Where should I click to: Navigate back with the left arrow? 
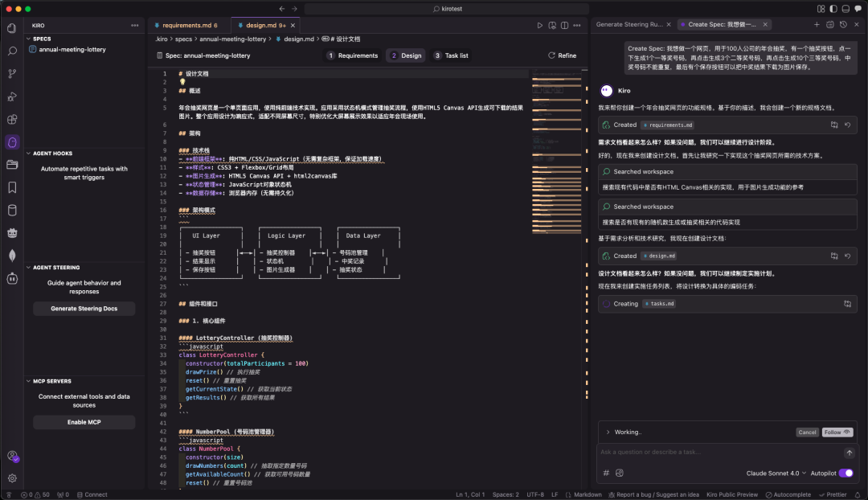coord(282,9)
